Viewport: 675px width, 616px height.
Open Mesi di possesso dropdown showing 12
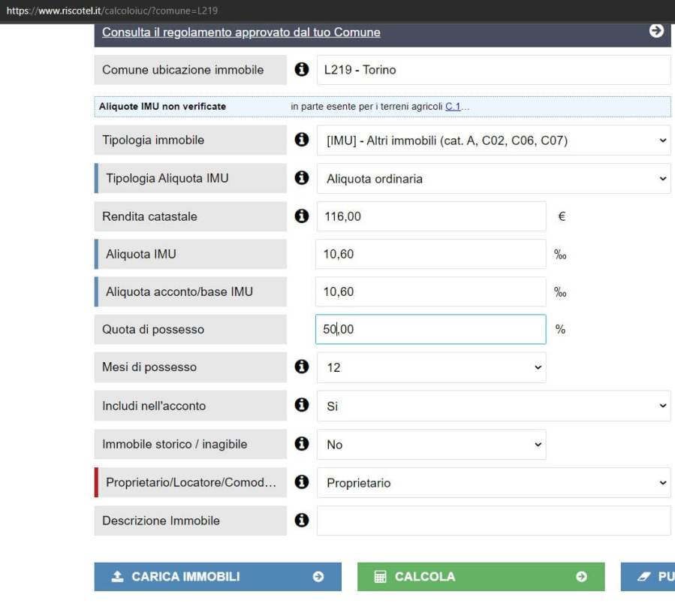(431, 367)
